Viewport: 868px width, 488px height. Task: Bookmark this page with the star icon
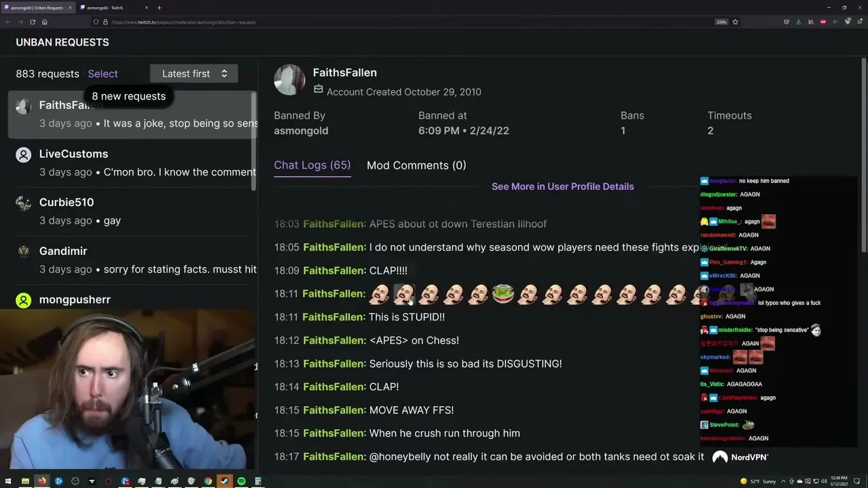[735, 22]
